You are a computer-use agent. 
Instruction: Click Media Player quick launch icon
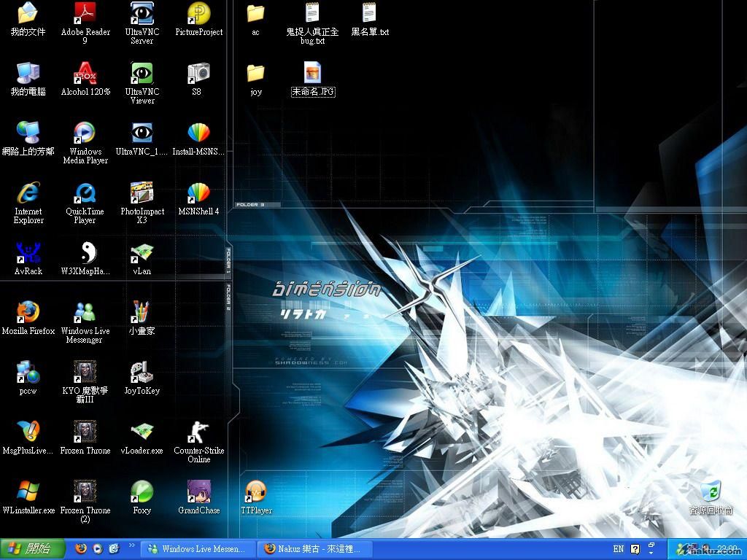click(97, 549)
